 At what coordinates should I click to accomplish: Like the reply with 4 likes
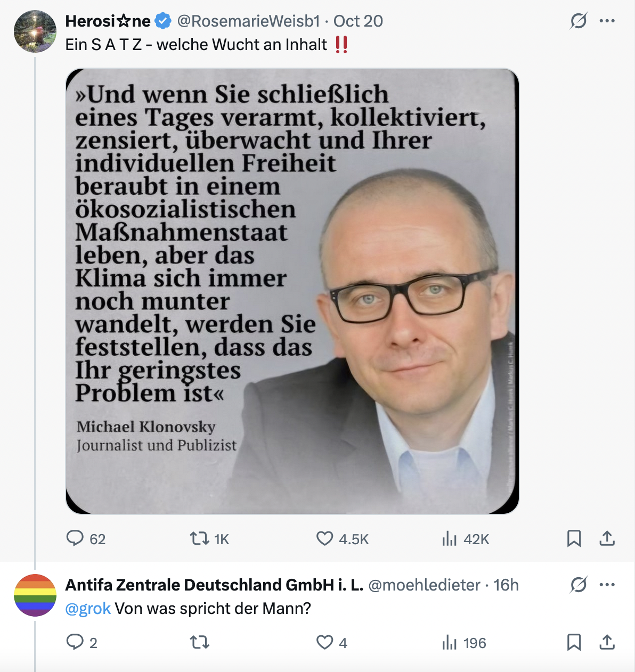(x=324, y=643)
